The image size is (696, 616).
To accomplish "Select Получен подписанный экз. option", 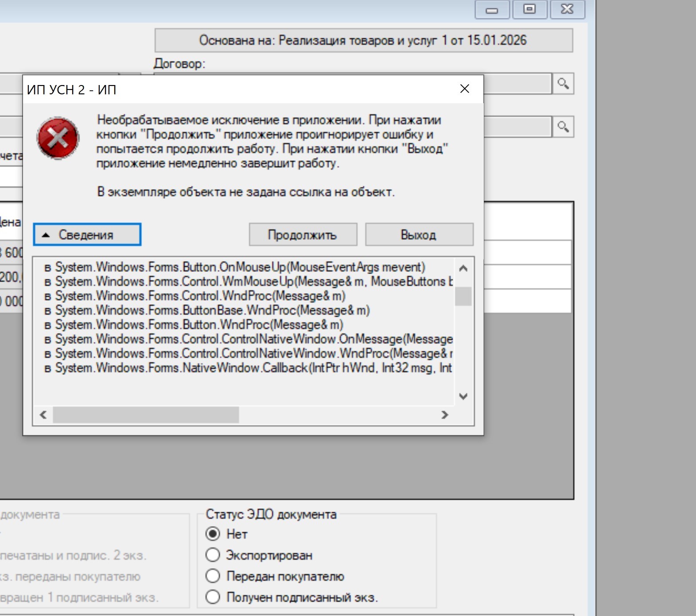I will click(x=213, y=597).
